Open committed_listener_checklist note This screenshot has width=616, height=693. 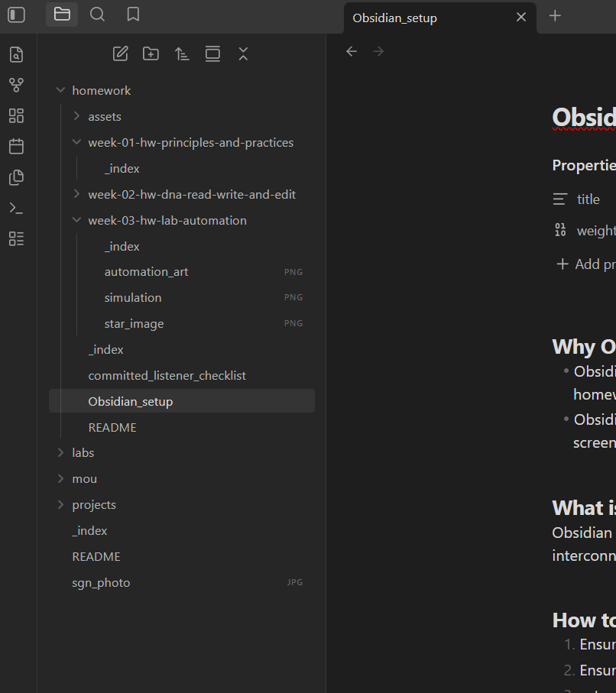pos(167,376)
